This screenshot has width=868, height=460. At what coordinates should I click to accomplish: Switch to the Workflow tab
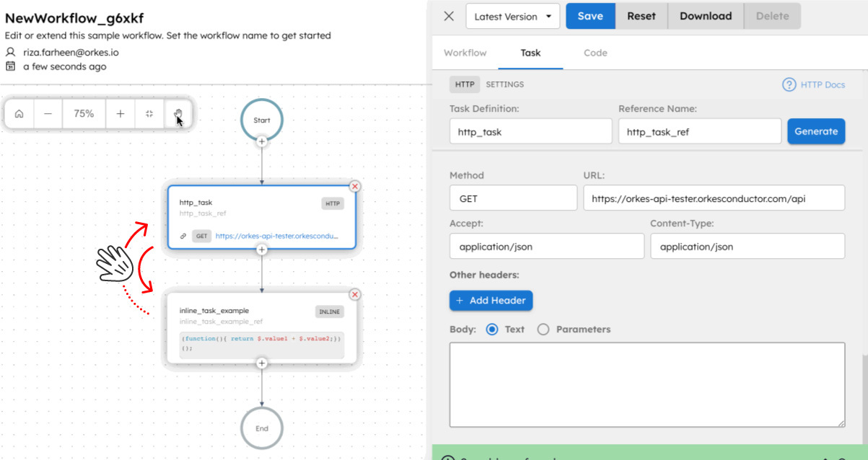(465, 53)
